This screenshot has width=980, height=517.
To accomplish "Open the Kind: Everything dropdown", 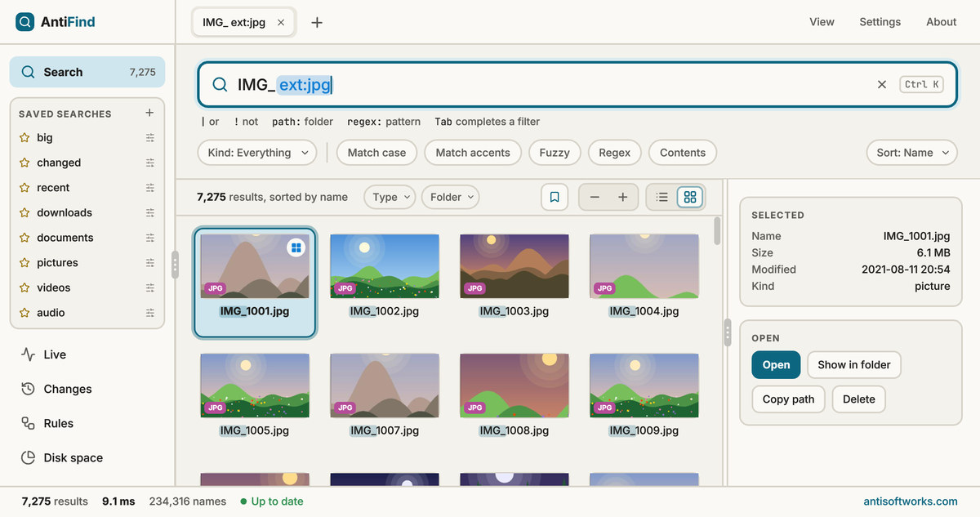I will click(257, 153).
